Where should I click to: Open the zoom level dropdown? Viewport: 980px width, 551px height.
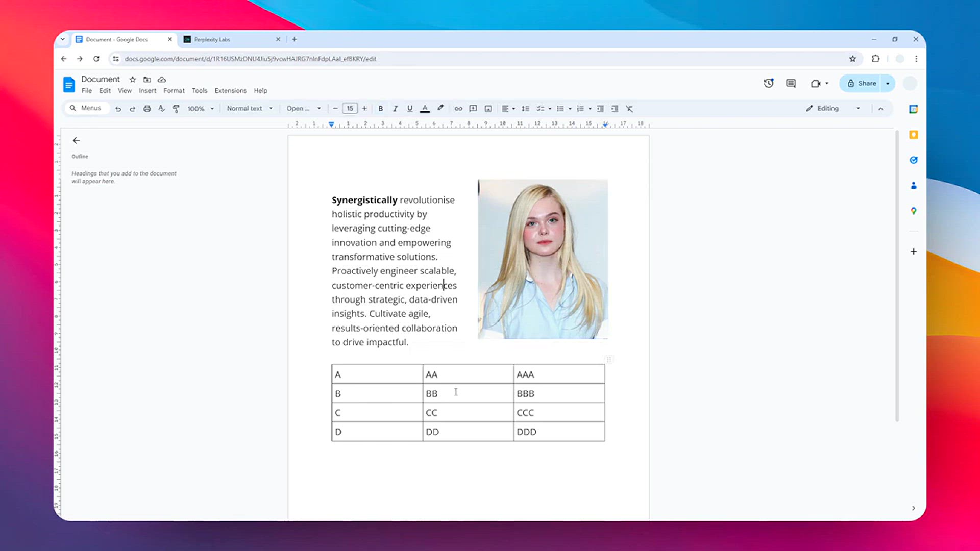tap(201, 109)
